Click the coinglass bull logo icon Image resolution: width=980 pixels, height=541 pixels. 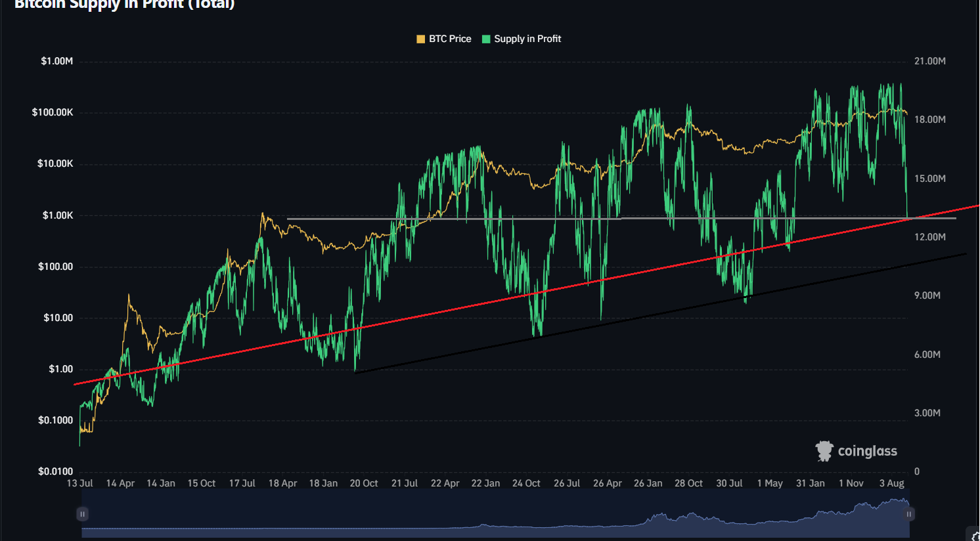[x=824, y=451]
